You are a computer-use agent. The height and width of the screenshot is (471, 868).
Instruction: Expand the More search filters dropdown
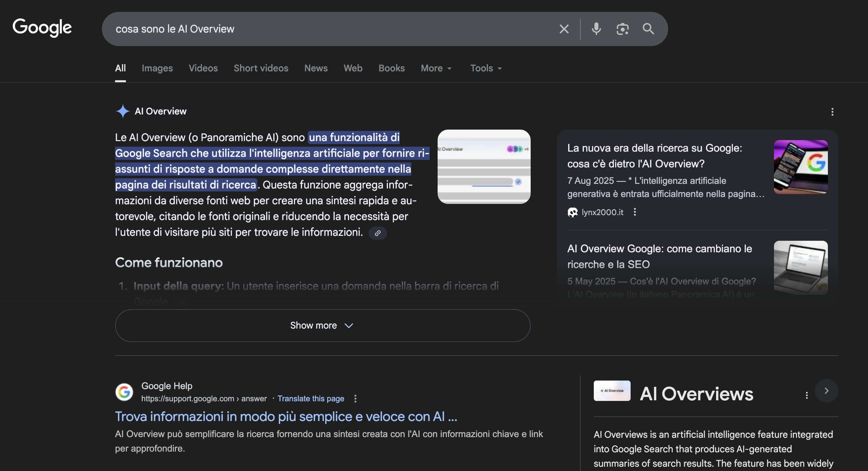[436, 68]
